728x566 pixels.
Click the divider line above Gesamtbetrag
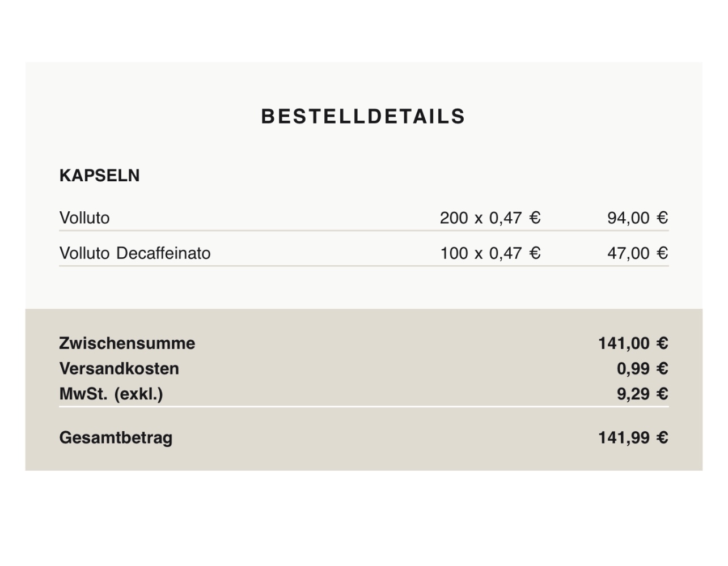(x=363, y=406)
